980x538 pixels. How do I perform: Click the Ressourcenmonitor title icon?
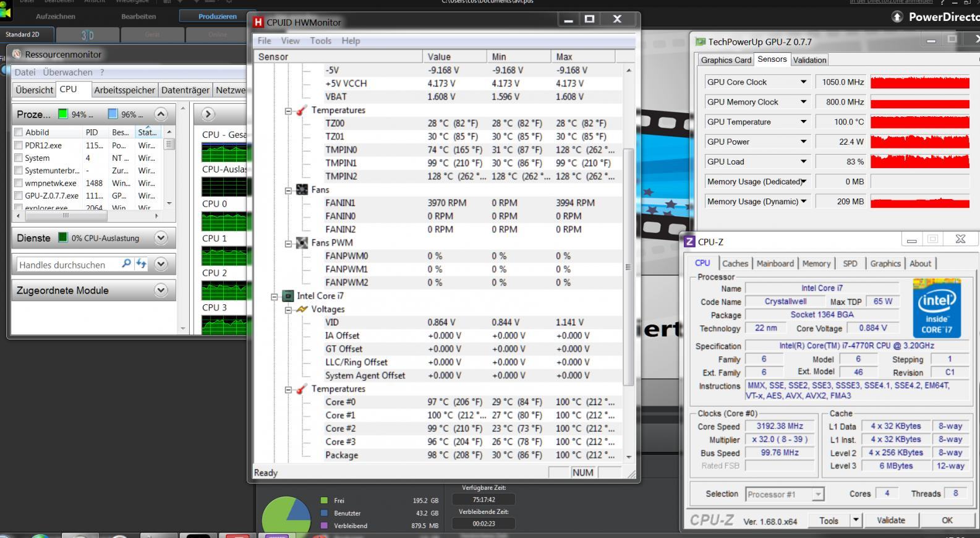point(17,54)
